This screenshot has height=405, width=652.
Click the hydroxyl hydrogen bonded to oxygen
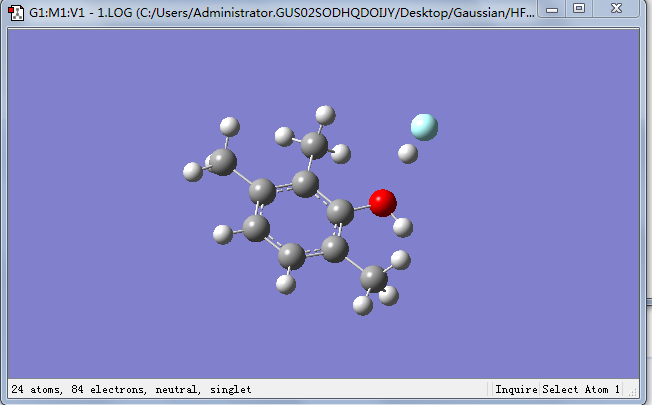click(x=403, y=227)
